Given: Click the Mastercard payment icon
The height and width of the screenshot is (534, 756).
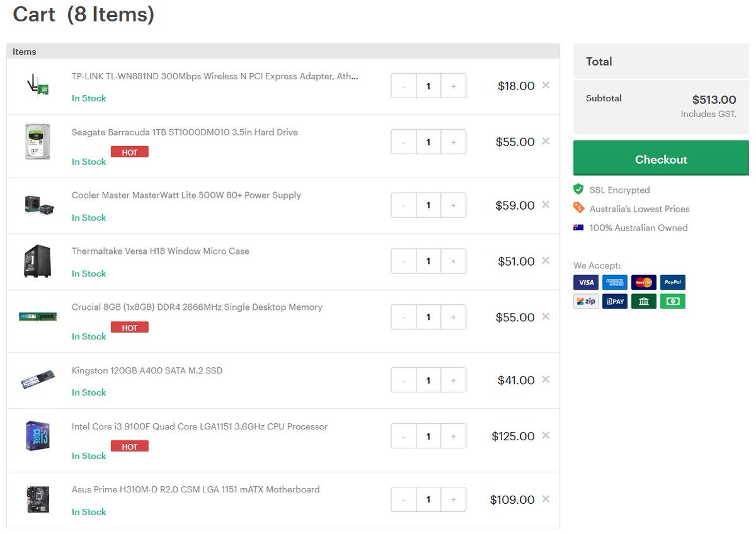Looking at the screenshot, I should click(x=644, y=282).
